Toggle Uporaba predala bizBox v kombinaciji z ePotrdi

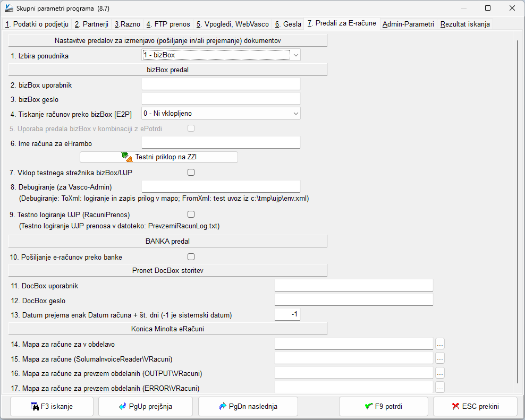(191, 128)
